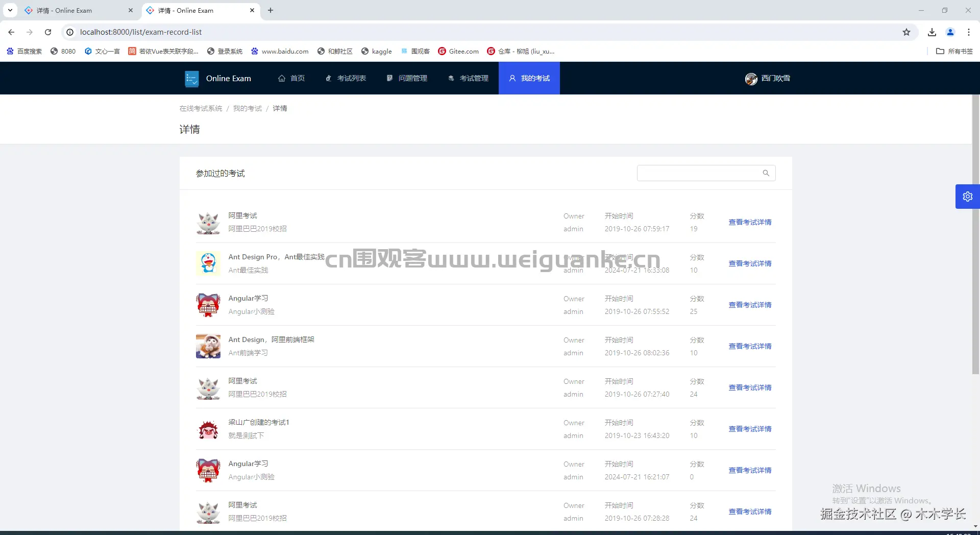Screen dimensions: 980x535
Task: Open the tab search dropdown arrow
Action: tap(10, 10)
